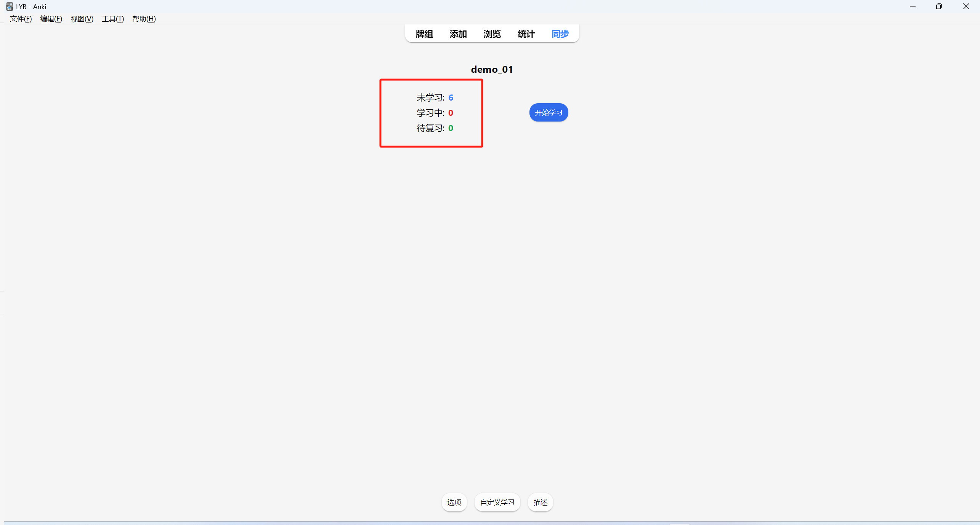This screenshot has height=525, width=980.
Task: Click the 描述 description button
Action: point(540,502)
